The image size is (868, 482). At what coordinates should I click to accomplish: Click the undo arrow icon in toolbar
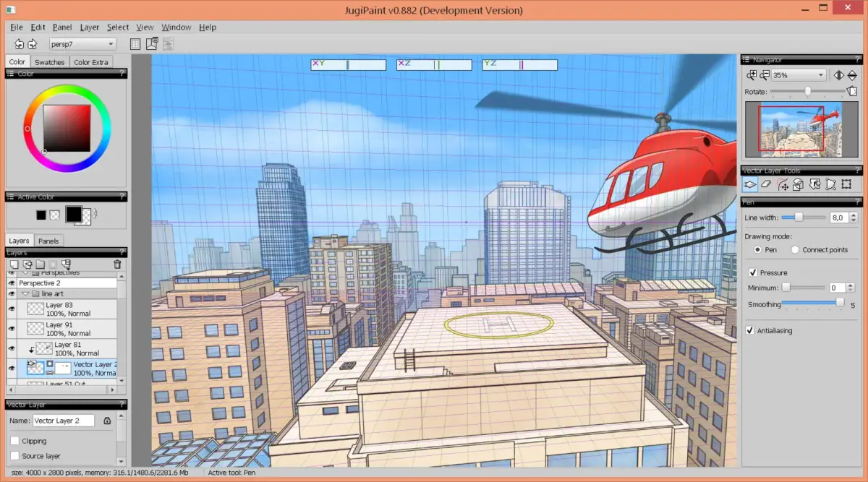click(x=19, y=44)
